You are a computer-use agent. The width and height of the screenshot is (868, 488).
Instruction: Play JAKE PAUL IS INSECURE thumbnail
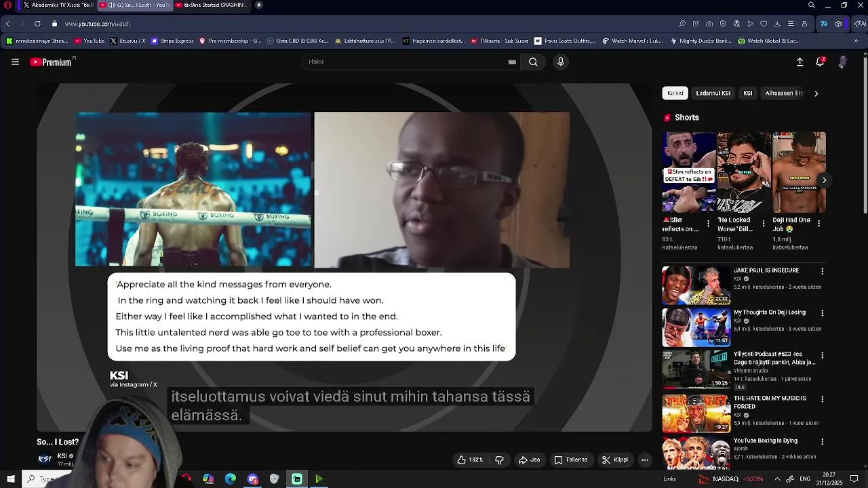pyautogui.click(x=696, y=285)
